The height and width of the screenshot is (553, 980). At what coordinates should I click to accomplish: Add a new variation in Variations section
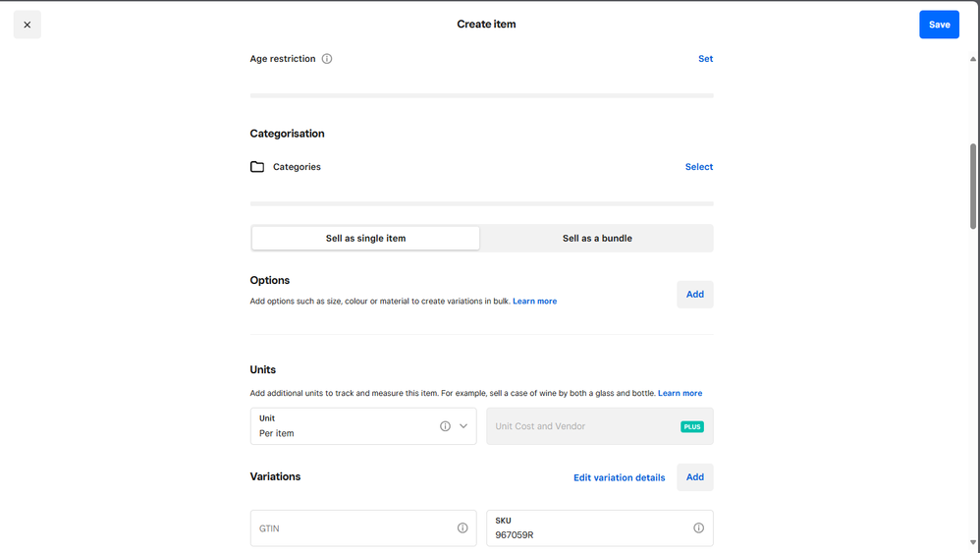pyautogui.click(x=694, y=477)
